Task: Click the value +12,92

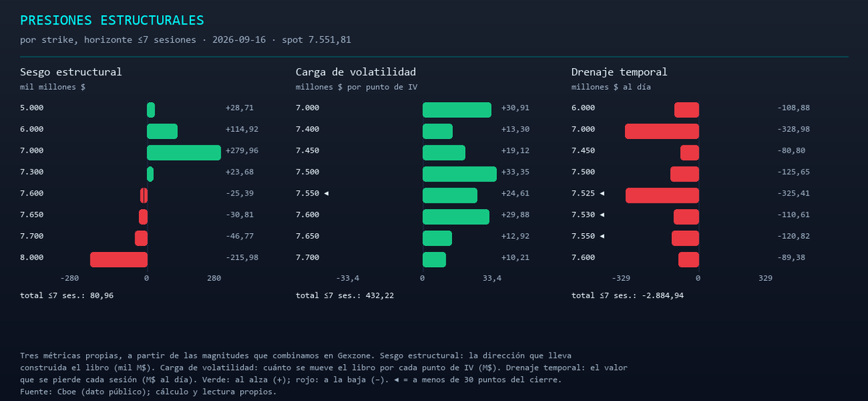Action: pos(515,236)
